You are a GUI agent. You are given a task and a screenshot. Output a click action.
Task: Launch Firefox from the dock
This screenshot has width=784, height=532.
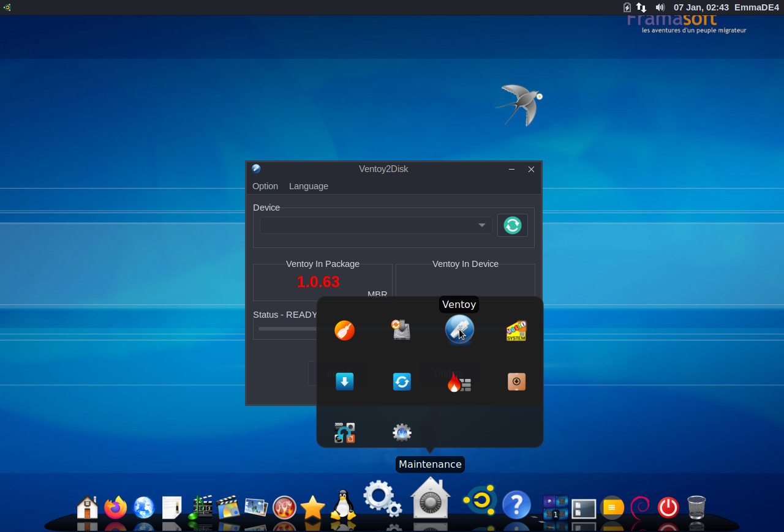pos(116,507)
